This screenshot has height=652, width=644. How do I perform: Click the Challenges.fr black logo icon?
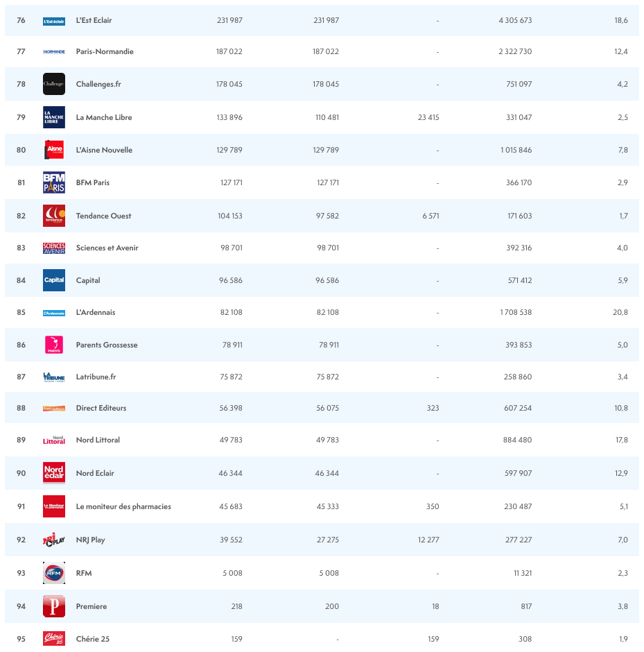coord(54,84)
